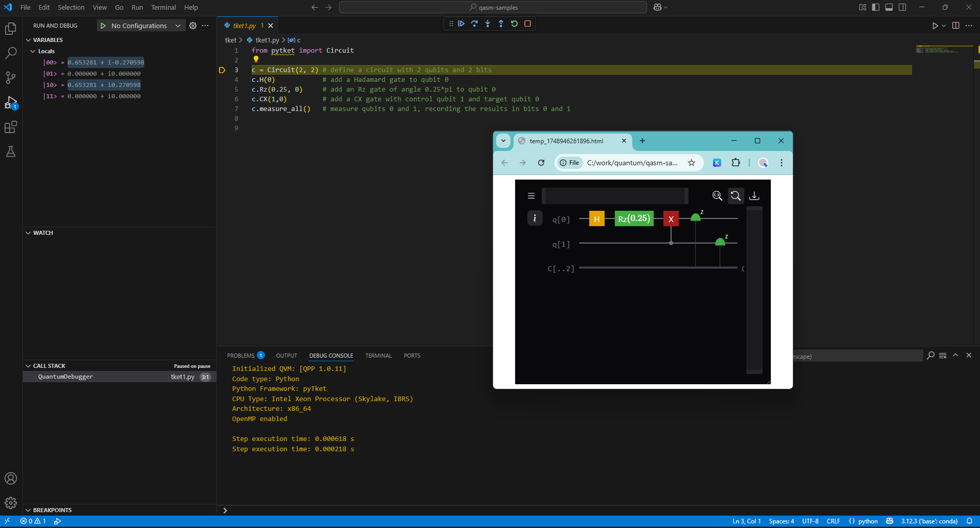Viewport: 980px width, 528px height.
Task: Open browser three-dot menu
Action: (782, 163)
